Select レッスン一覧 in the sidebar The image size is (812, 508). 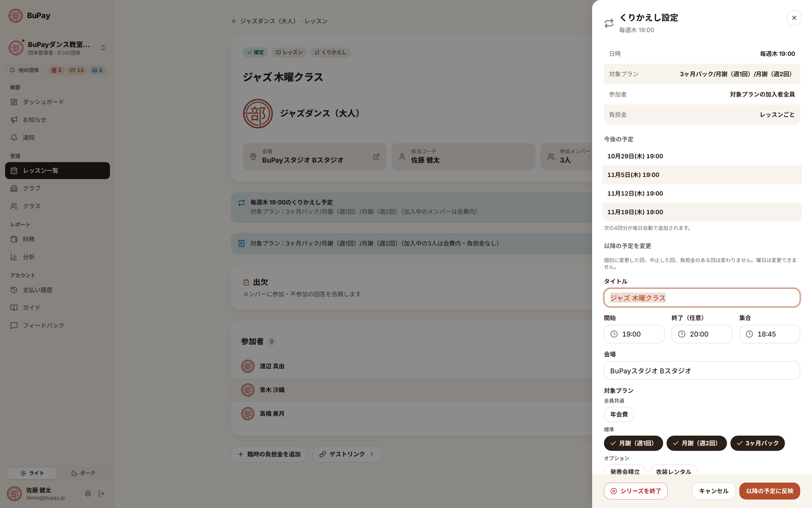(x=57, y=171)
